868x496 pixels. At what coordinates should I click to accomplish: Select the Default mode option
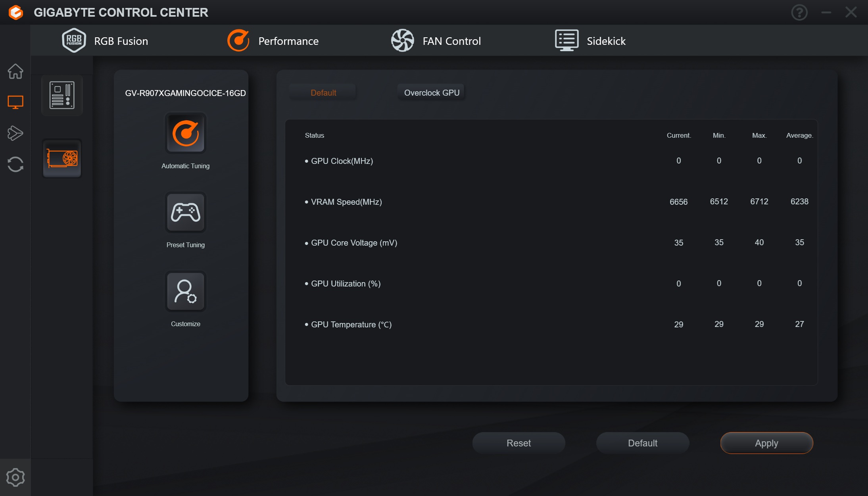pyautogui.click(x=323, y=93)
